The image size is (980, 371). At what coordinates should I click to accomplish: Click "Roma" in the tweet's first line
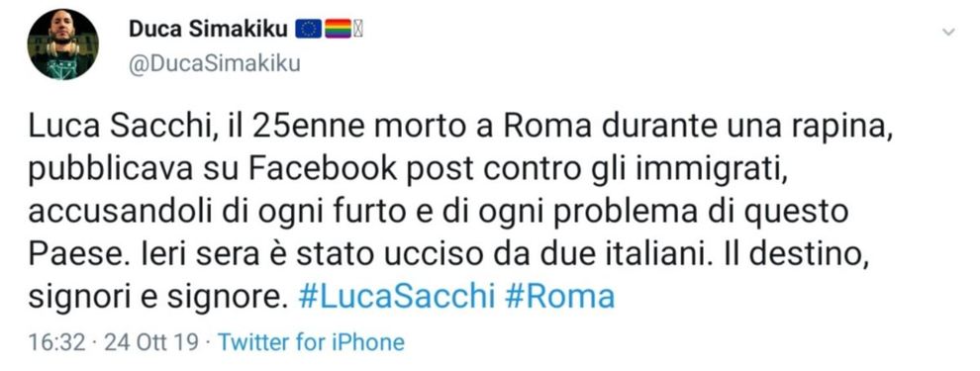coord(547,127)
